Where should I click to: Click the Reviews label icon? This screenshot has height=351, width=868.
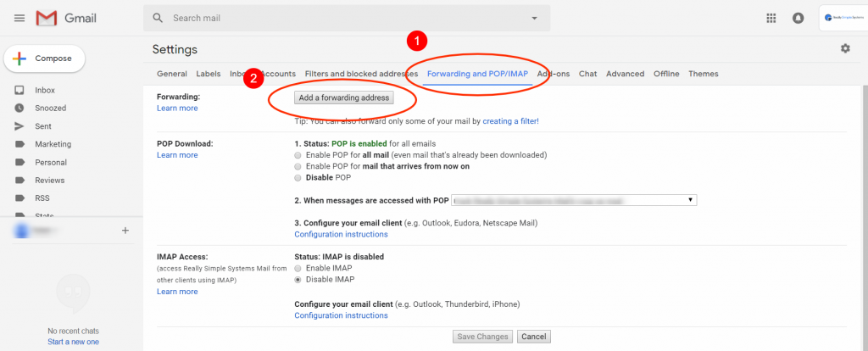click(x=19, y=180)
